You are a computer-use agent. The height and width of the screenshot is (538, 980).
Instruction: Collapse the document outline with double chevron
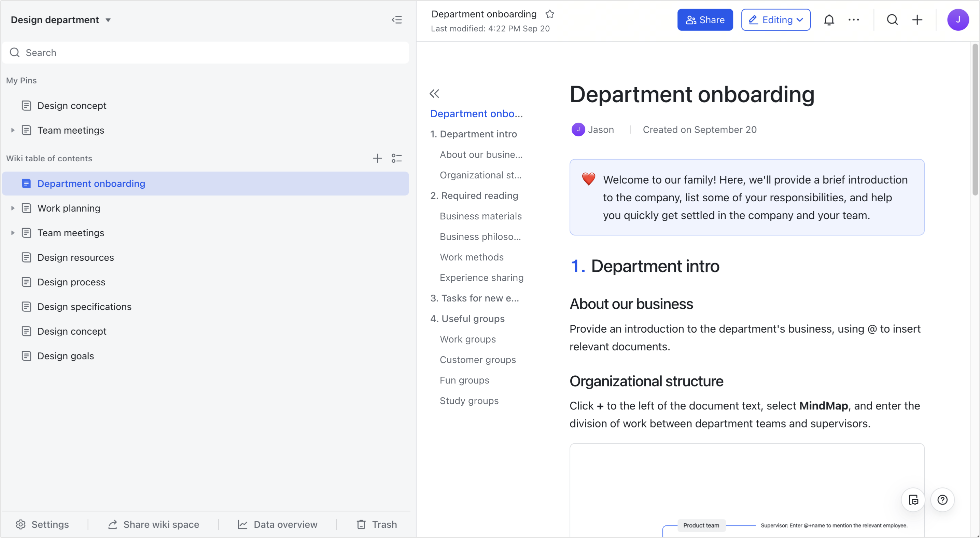pos(434,94)
